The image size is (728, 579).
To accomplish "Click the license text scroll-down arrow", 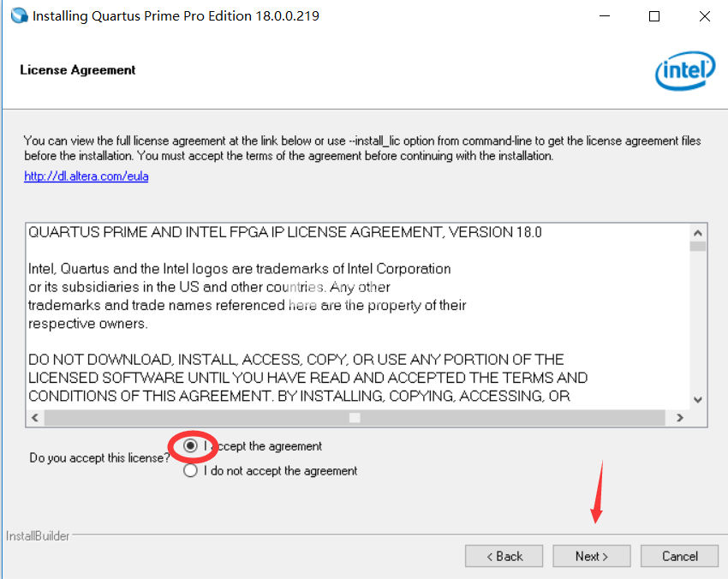I will [697, 400].
